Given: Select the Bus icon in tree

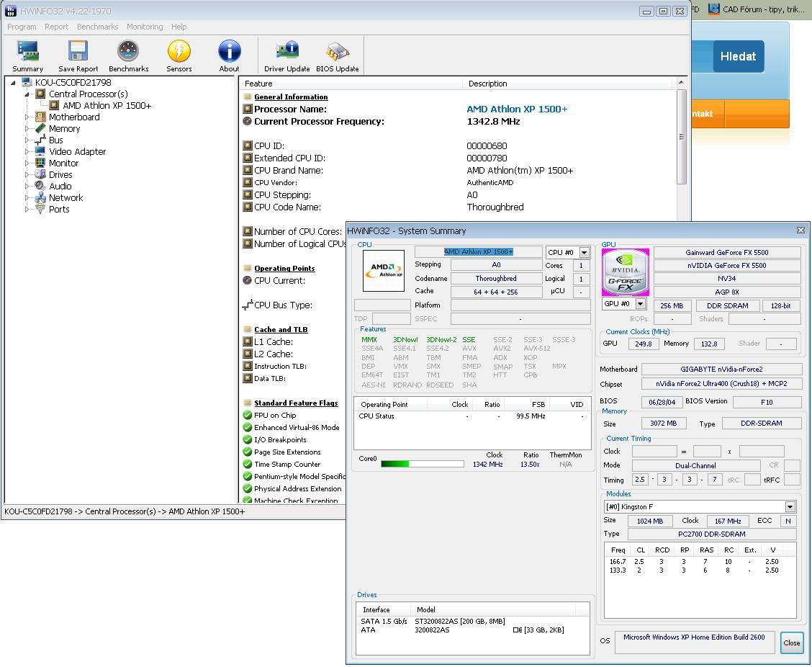Looking at the screenshot, I should 40,140.
